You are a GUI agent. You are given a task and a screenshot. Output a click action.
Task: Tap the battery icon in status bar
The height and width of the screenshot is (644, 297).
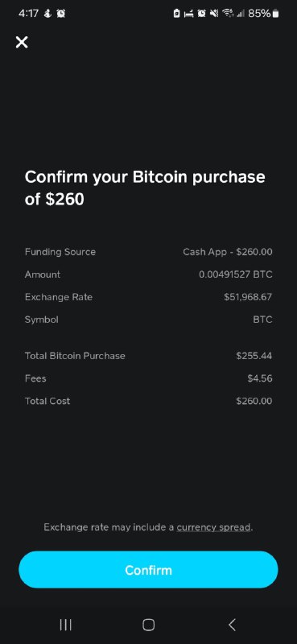tap(275, 14)
